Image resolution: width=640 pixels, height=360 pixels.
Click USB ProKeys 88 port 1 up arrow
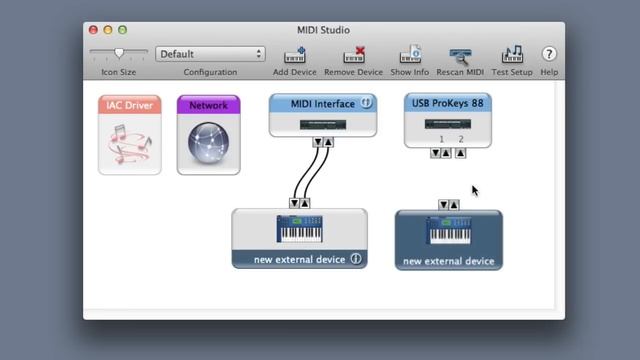click(x=446, y=153)
